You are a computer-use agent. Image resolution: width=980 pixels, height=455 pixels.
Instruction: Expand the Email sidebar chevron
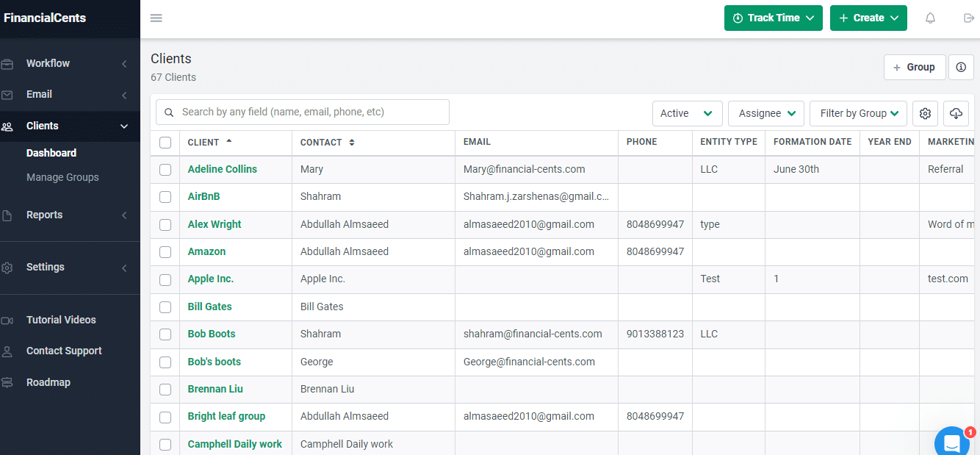(x=124, y=95)
